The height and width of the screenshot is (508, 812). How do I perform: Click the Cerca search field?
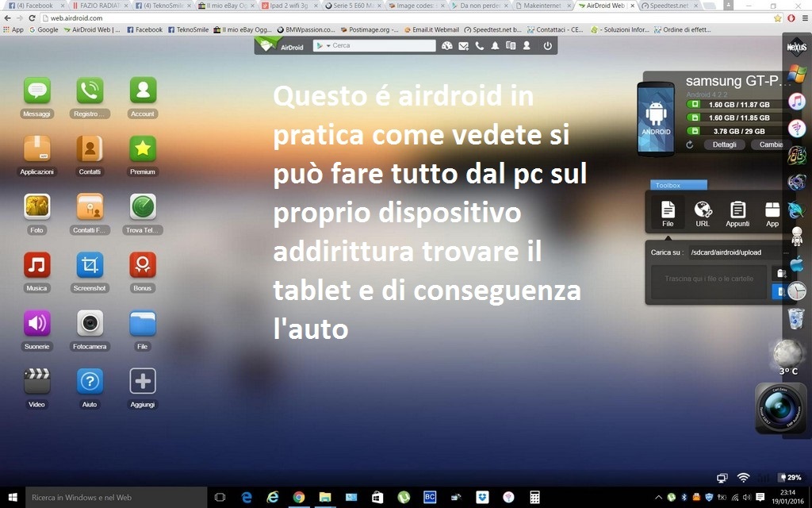(381, 46)
